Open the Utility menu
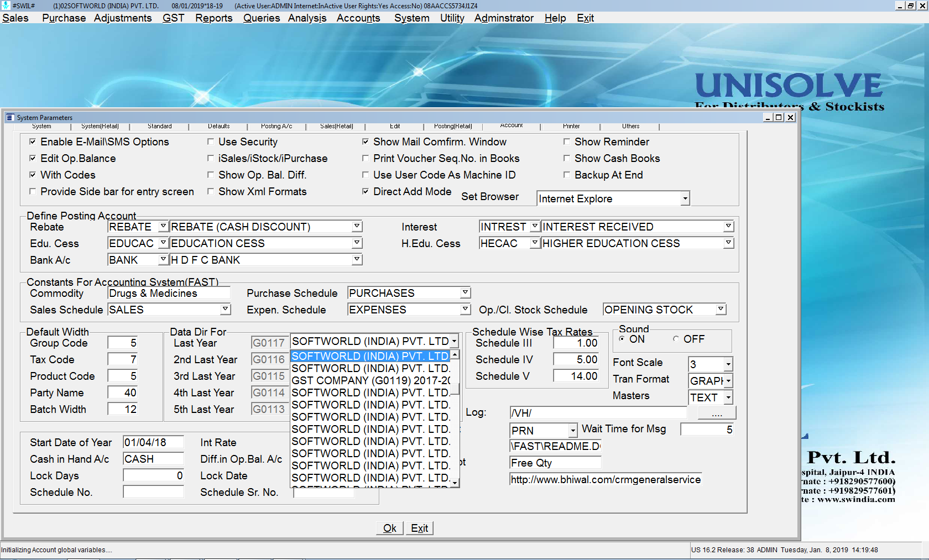This screenshot has height=560, width=929. click(452, 18)
